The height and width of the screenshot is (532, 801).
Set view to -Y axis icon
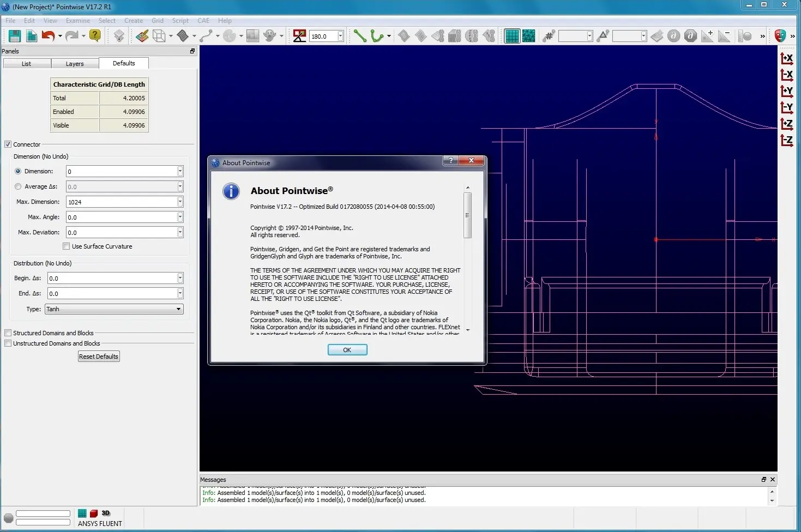786,107
